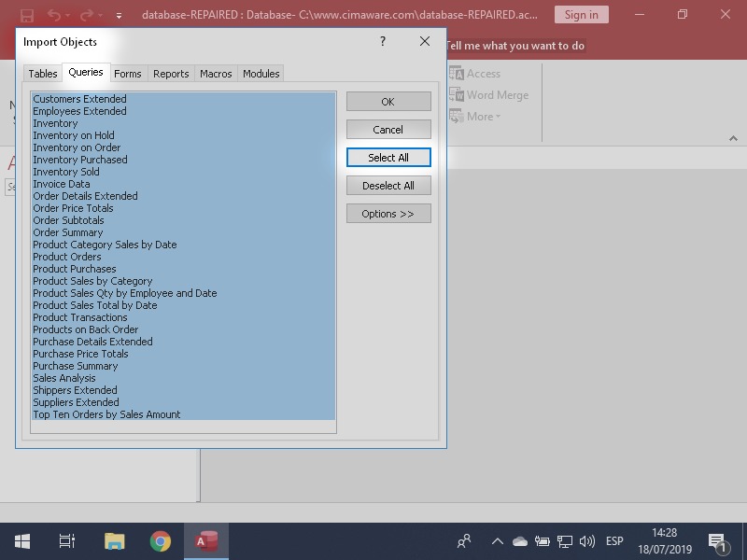Click the Save icon on Quick Access Toolbar
Image resolution: width=747 pixels, height=560 pixels.
pos(25,15)
